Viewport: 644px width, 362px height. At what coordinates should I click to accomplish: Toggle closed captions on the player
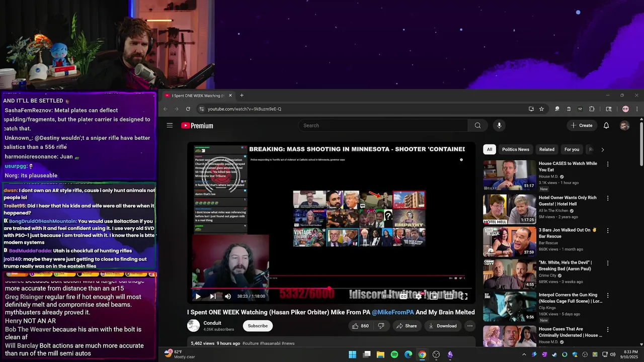coord(403,297)
